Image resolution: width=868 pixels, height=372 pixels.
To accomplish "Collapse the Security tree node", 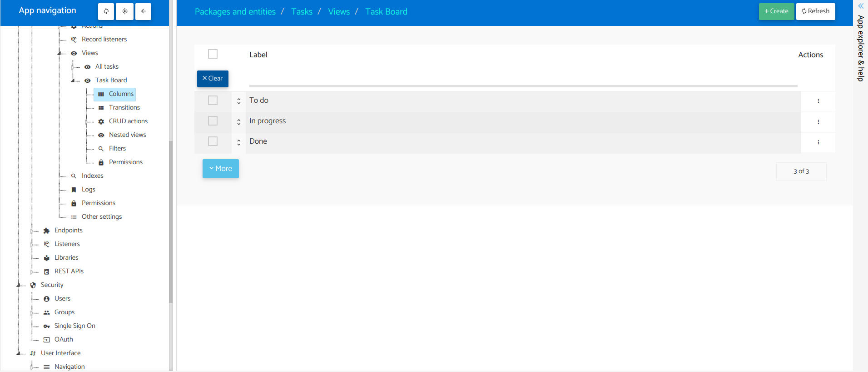I will [19, 286].
